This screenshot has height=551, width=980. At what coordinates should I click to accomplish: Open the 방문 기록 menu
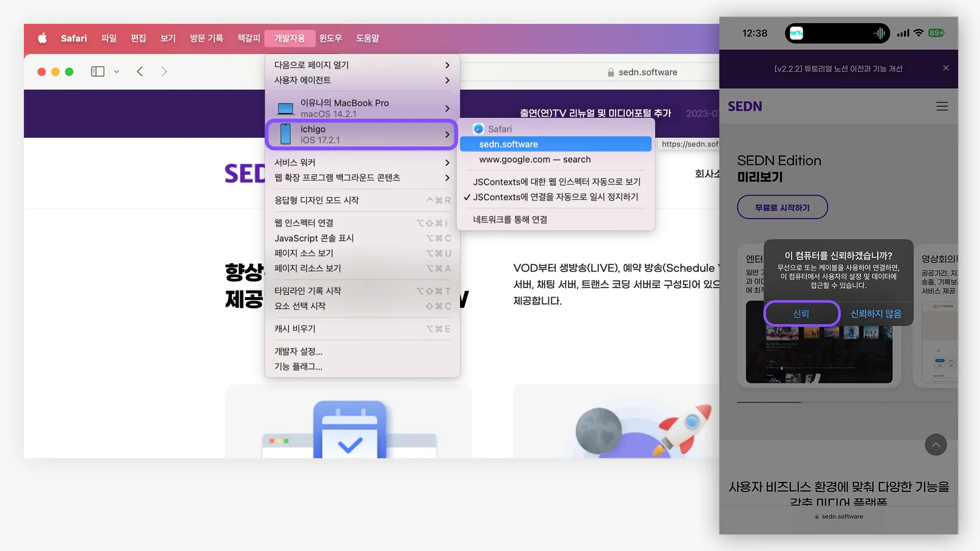click(206, 38)
